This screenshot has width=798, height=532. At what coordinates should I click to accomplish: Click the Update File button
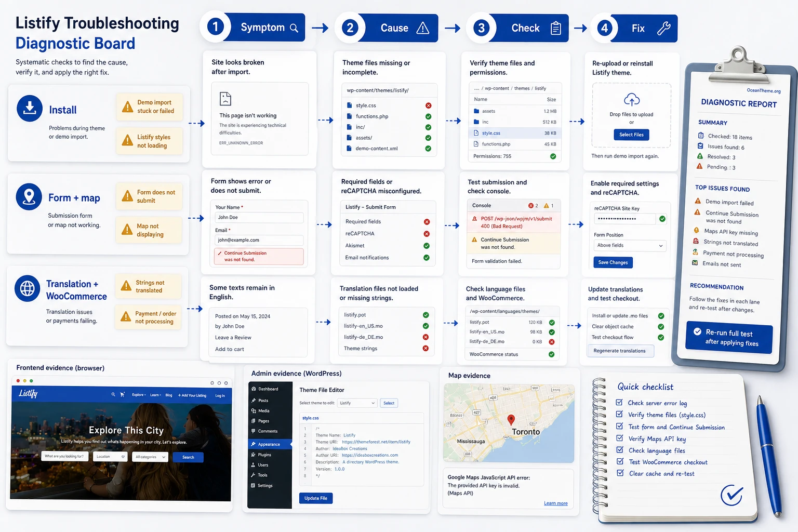point(316,498)
